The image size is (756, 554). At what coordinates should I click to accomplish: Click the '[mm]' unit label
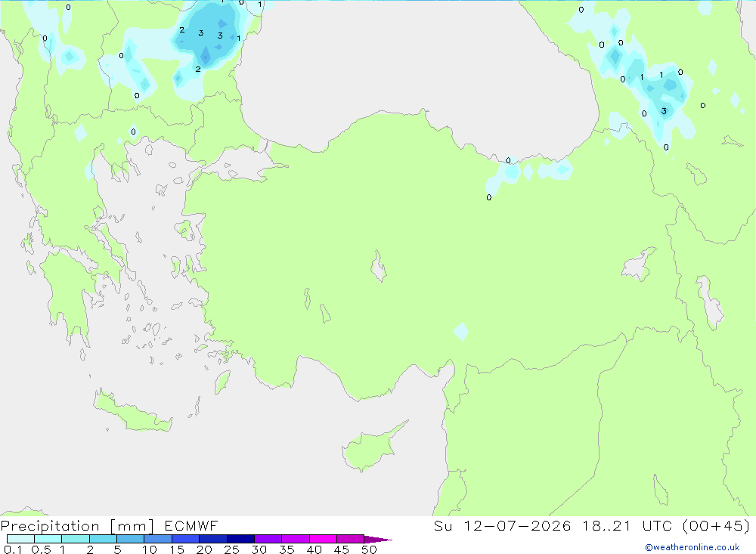point(132,526)
